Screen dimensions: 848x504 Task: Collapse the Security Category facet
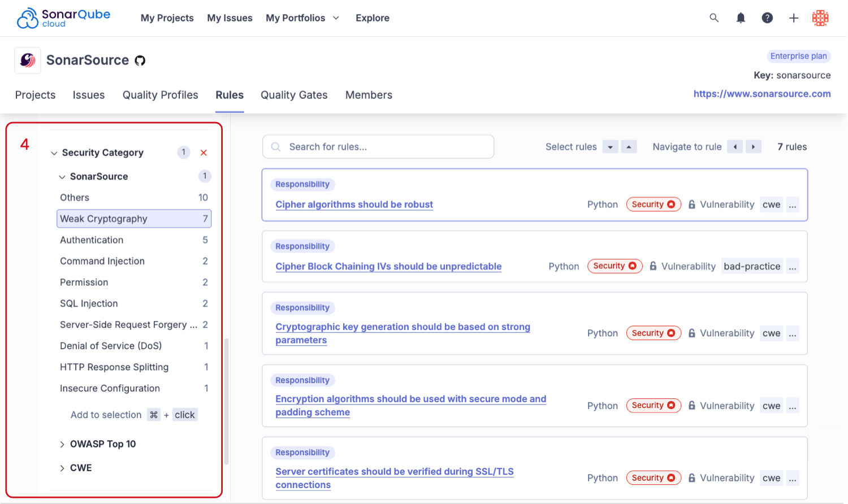point(54,153)
